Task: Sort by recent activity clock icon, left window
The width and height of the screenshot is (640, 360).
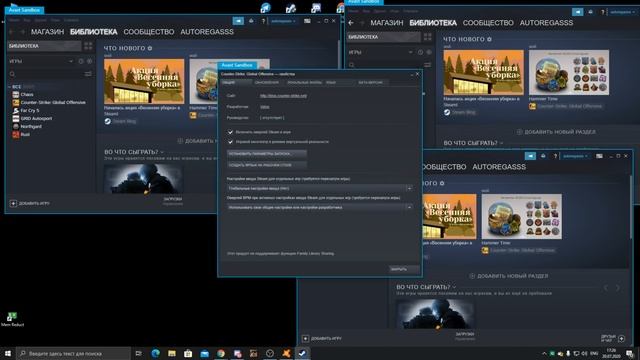Action: click(x=81, y=61)
